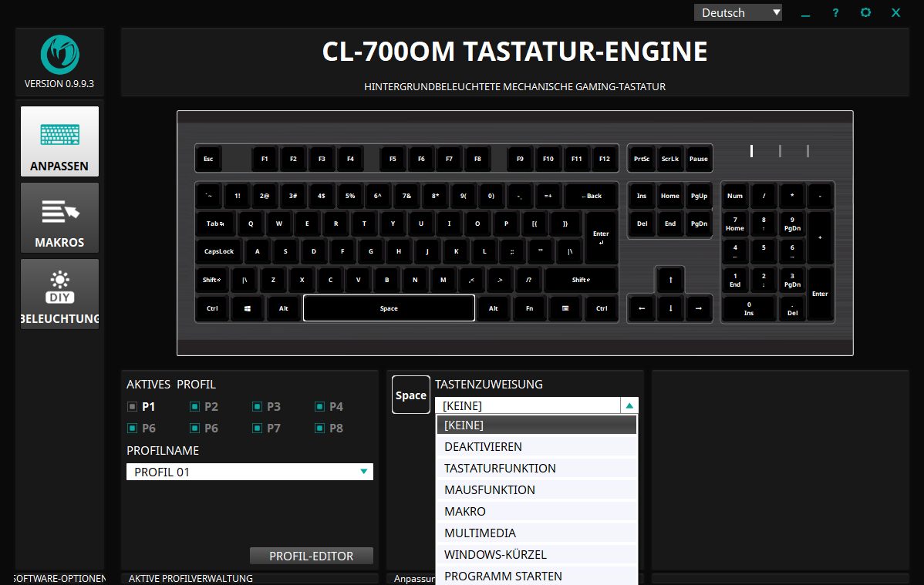Screen dimensions: 924x585
Task: Open the Makros section
Action: [59, 218]
